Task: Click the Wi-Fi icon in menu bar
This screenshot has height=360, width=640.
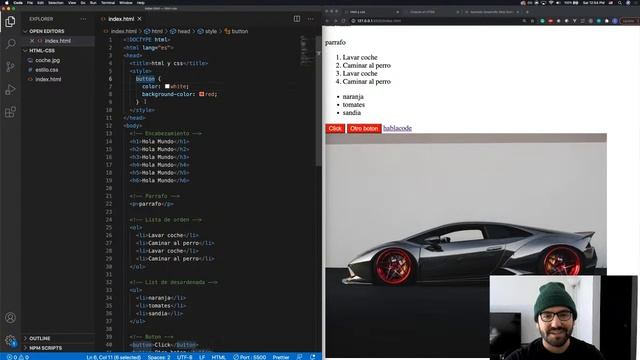Action: (551, 2)
